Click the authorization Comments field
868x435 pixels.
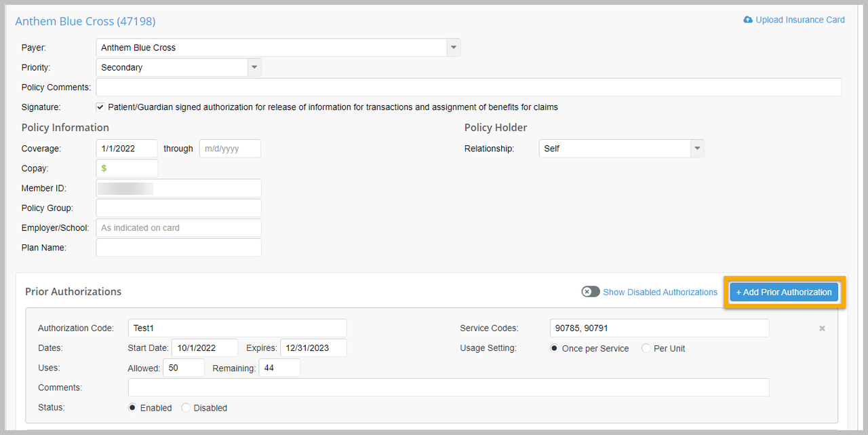pos(449,387)
